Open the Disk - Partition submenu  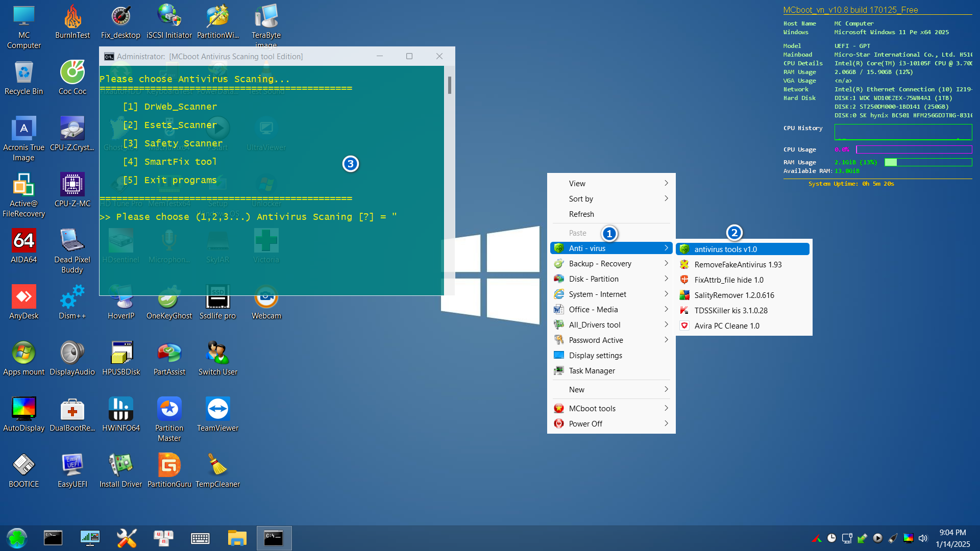[x=594, y=279]
